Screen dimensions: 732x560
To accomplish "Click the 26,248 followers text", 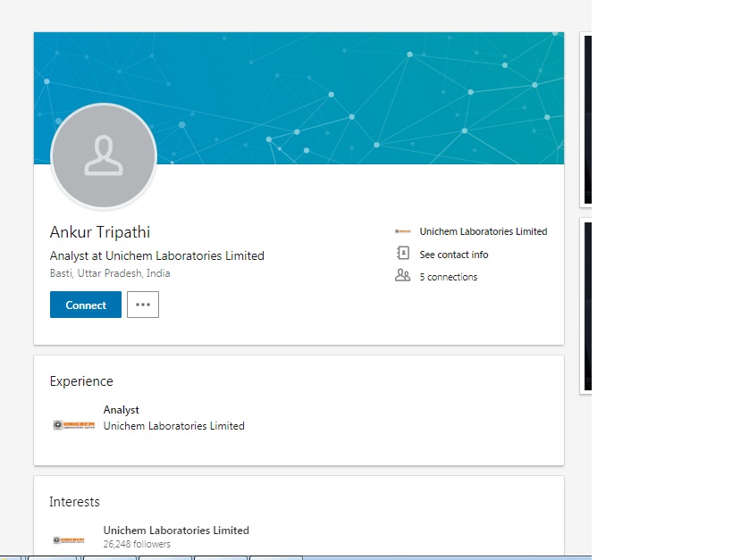I will (137, 544).
